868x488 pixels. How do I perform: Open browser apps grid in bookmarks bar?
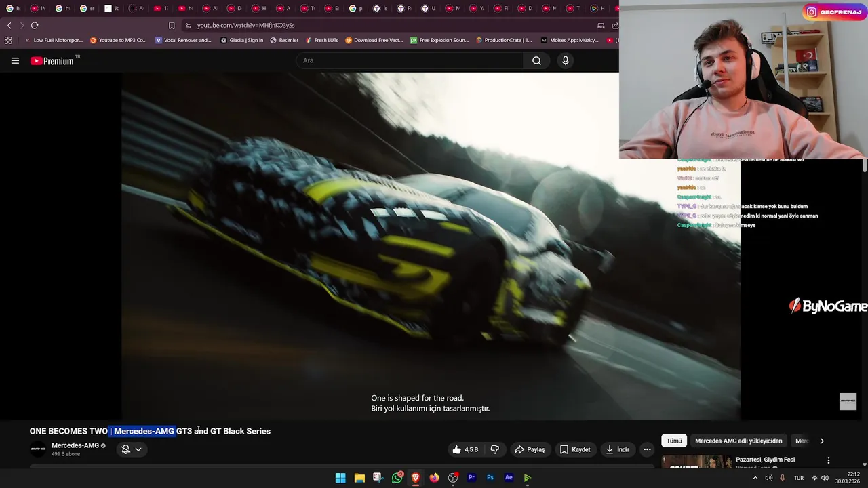click(9, 40)
